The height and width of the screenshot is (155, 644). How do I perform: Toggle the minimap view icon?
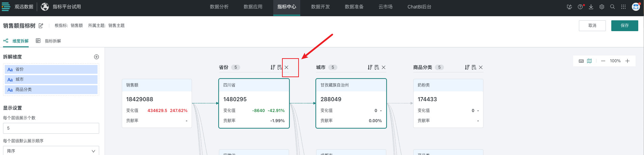point(589,61)
